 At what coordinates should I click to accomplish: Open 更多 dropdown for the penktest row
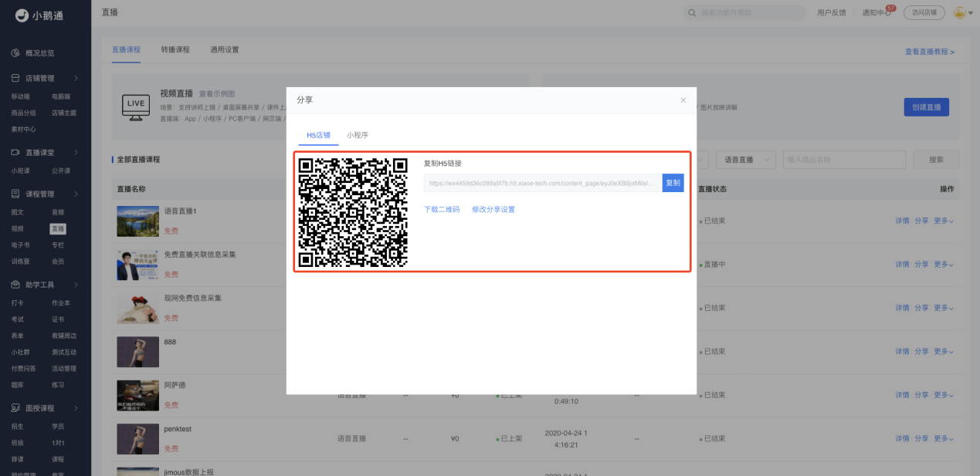tap(944, 438)
